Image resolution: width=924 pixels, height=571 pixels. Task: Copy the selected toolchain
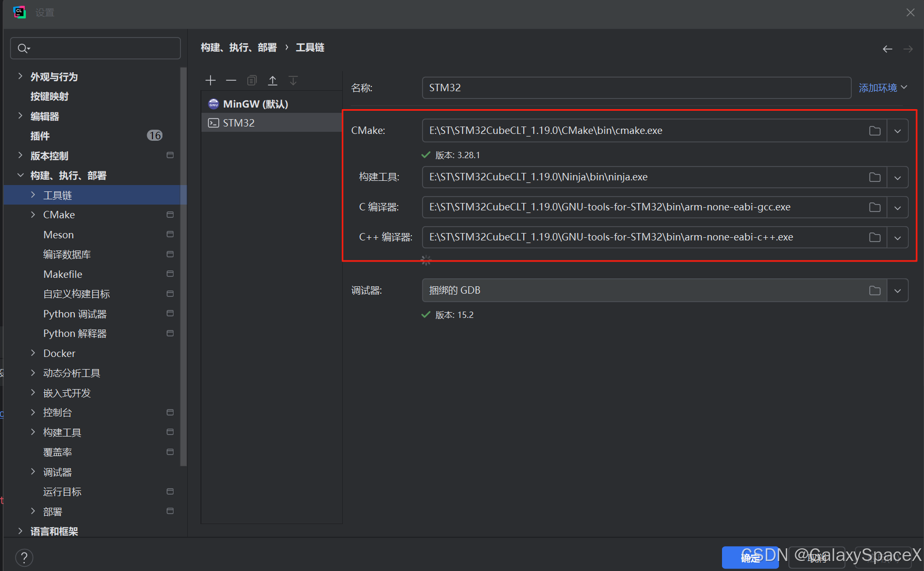(252, 80)
